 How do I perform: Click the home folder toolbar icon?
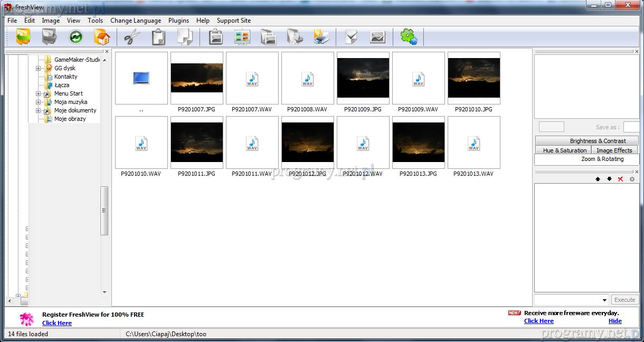click(x=102, y=37)
